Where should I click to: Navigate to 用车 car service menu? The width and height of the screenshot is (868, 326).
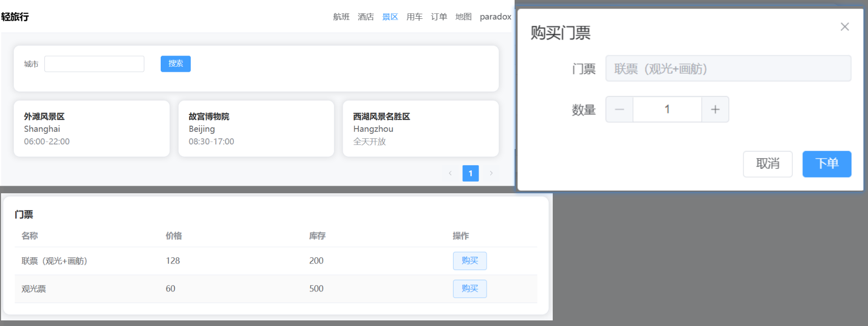tap(414, 17)
